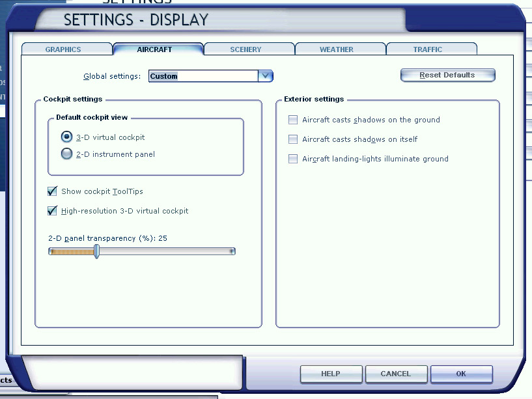
Task: Click the 2-D panel transparency slider thumb
Action: 96,251
